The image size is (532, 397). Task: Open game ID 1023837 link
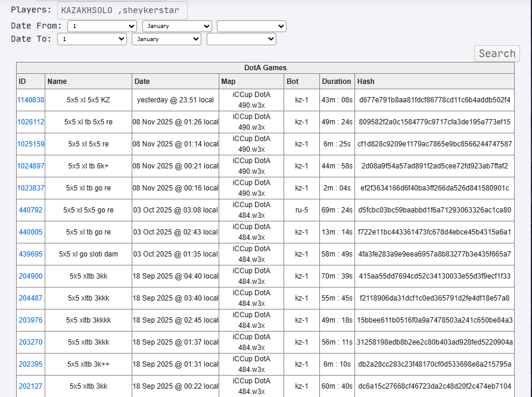click(x=30, y=188)
